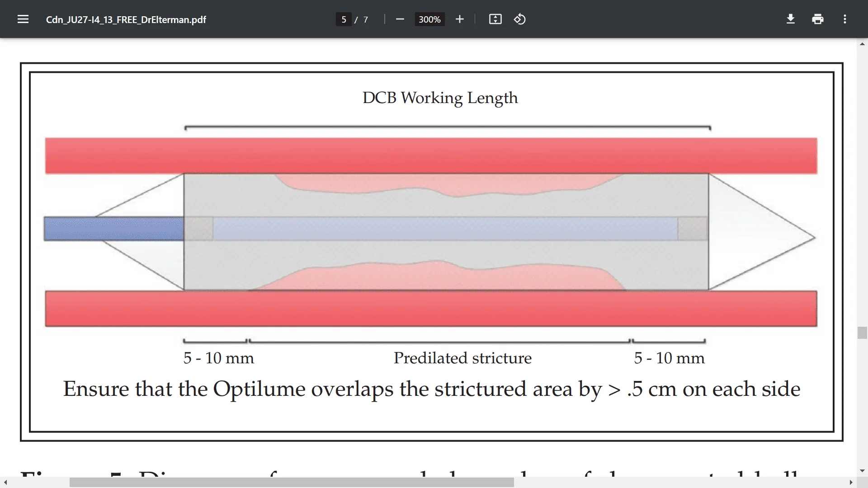Click the vertical scrollbar thumb
868x488 pixels.
[862, 333]
